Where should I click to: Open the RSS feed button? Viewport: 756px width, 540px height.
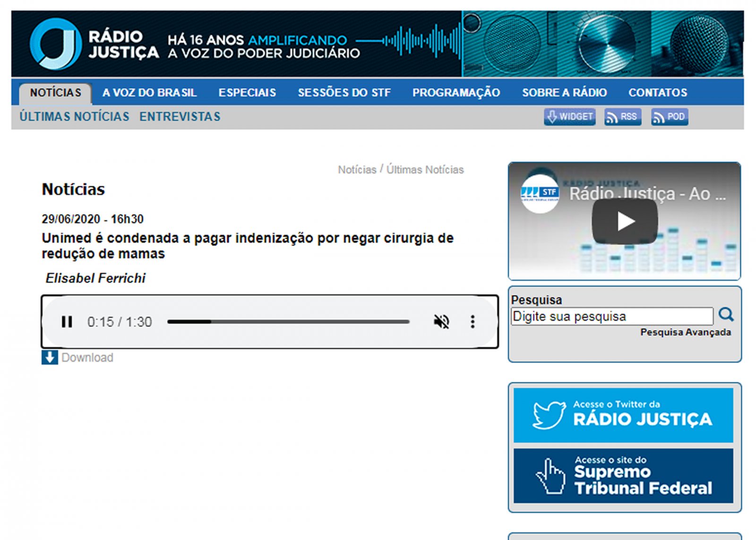[622, 117]
